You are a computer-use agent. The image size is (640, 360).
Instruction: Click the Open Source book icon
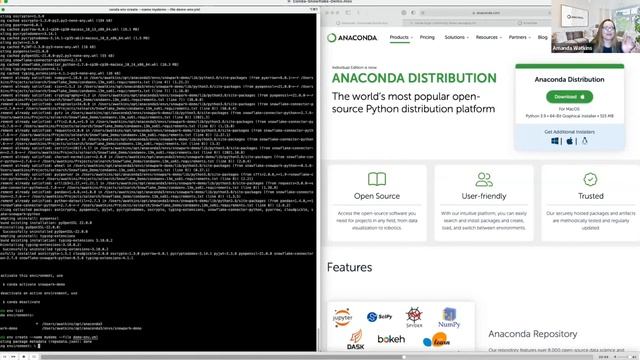[377, 179]
